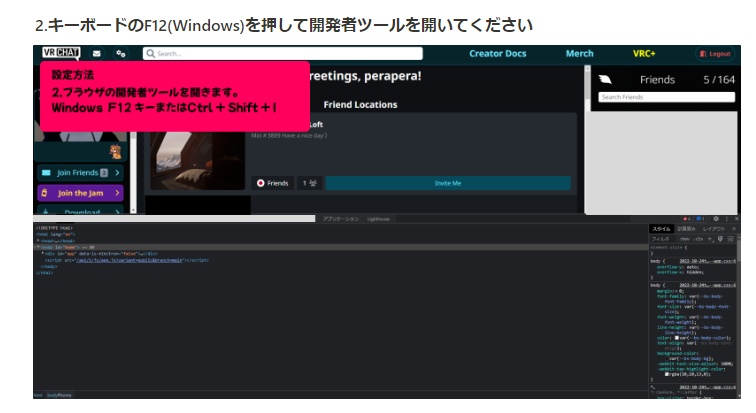Collapse the body element node
Viewport: 756px width, 413px height.
point(38,247)
